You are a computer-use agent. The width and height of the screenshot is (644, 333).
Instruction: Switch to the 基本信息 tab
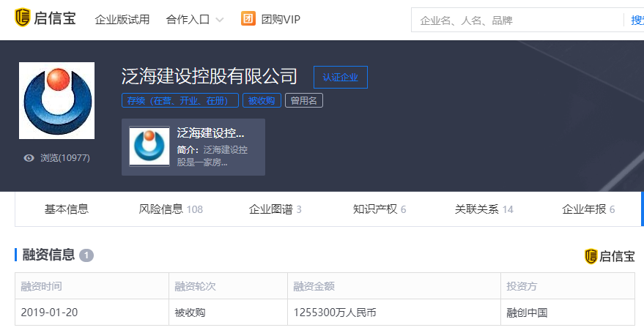point(67,209)
